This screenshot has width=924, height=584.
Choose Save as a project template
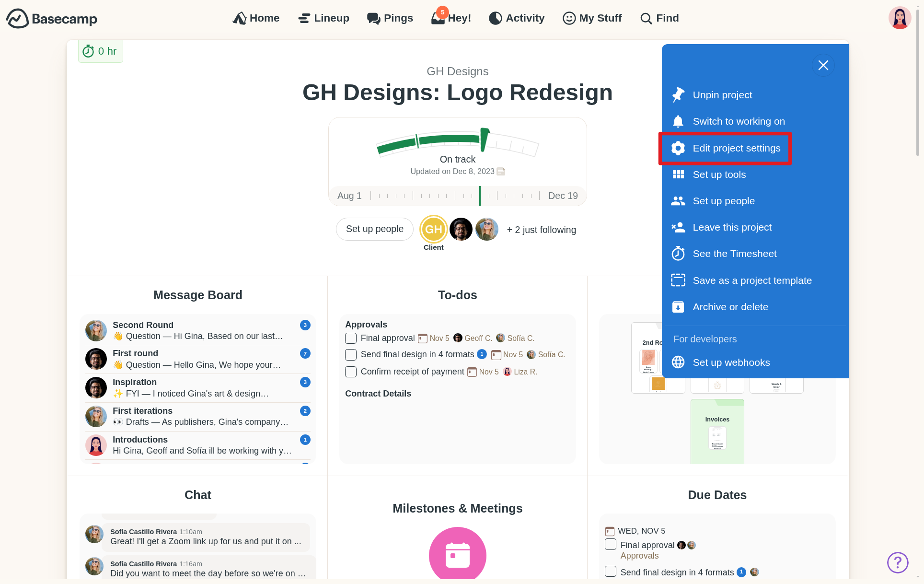click(751, 280)
